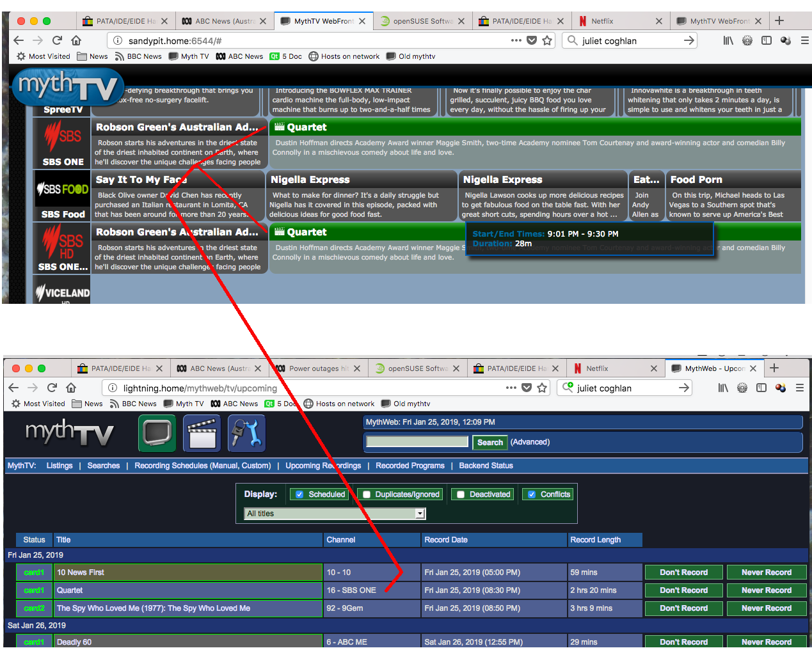Go back in the top MythTV WebFrontend window
Image resolution: width=812 pixels, height=655 pixels.
point(19,40)
